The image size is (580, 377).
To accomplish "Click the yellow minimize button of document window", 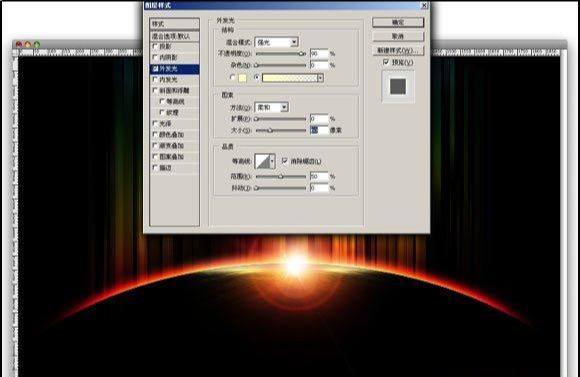I will coord(28,44).
